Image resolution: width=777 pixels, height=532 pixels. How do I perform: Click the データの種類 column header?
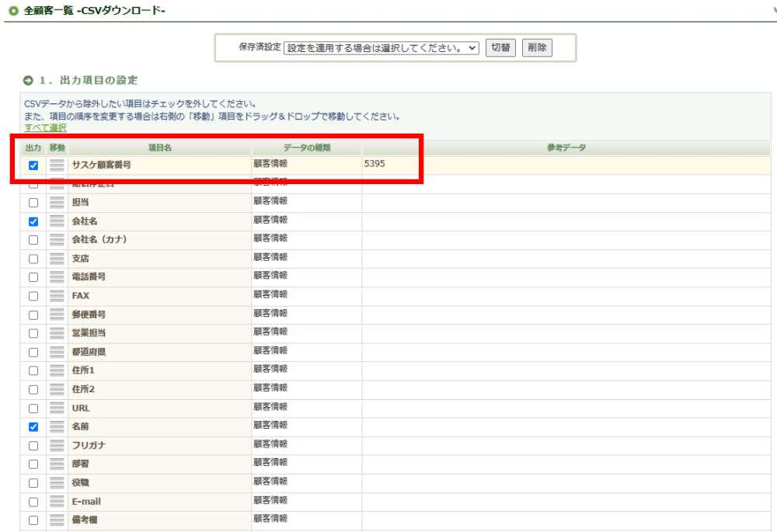point(306,148)
